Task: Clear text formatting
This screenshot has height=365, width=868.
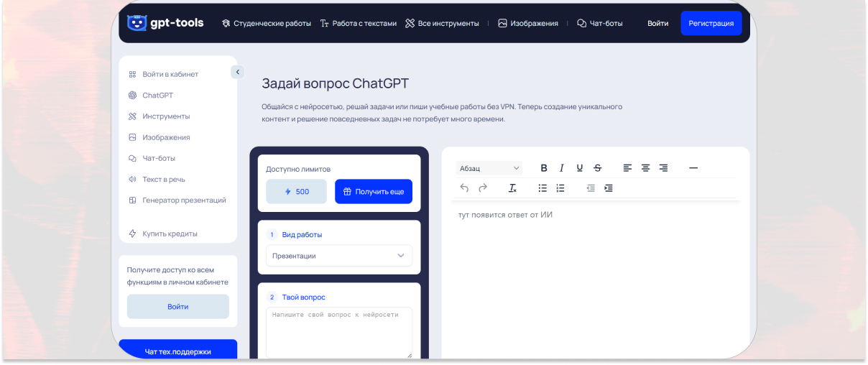Action: pyautogui.click(x=512, y=188)
